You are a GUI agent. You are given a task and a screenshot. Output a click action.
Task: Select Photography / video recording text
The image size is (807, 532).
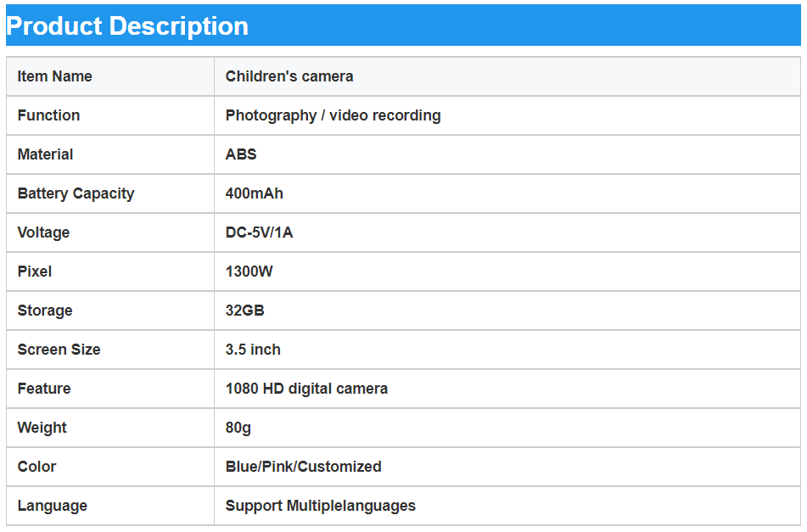[333, 115]
